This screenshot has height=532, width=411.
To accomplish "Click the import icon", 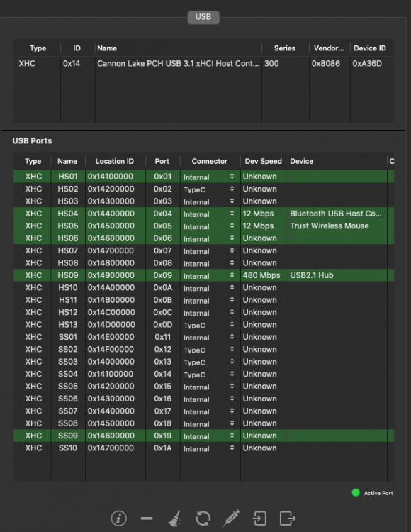I will [x=259, y=519].
